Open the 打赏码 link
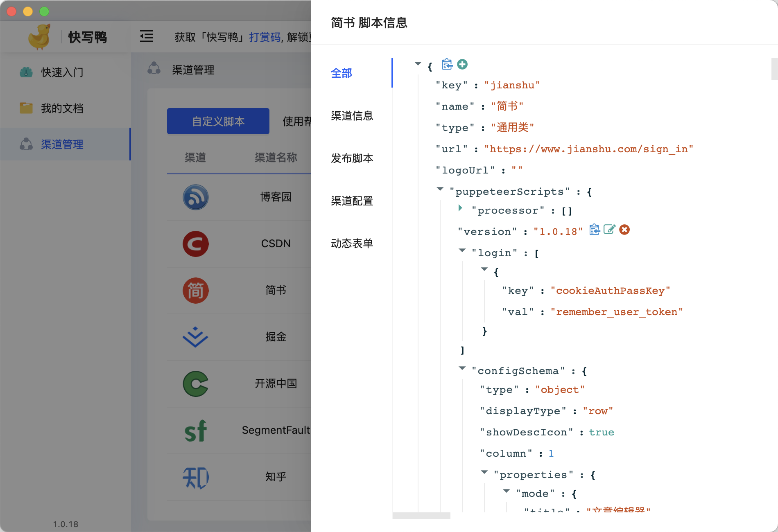 [x=265, y=36]
